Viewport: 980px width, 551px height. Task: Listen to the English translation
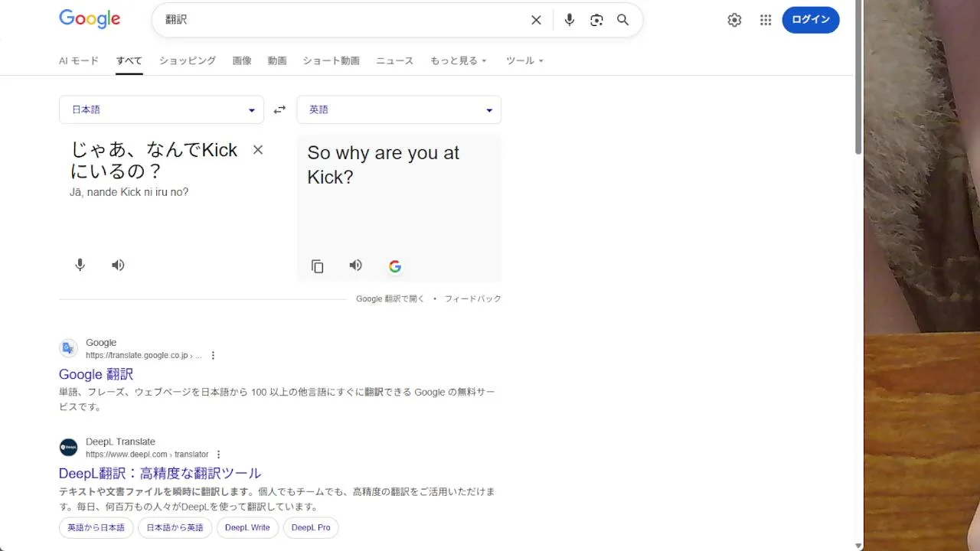(x=355, y=265)
